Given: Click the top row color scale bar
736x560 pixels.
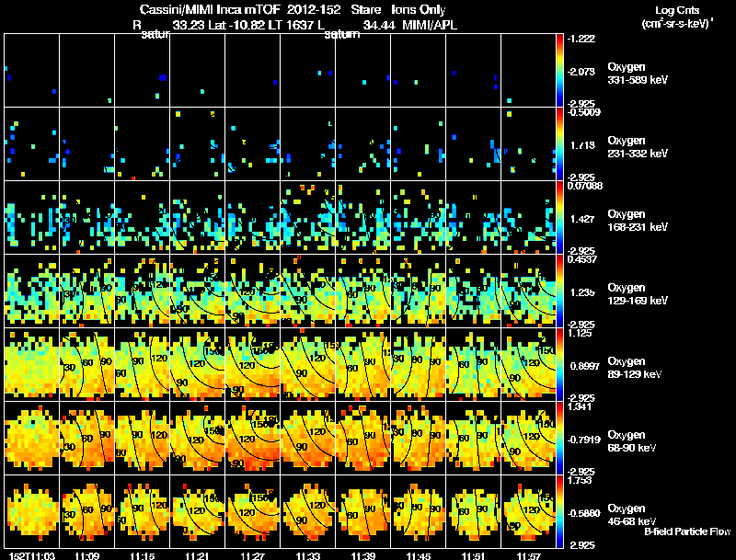Looking at the screenshot, I should pos(559,71).
